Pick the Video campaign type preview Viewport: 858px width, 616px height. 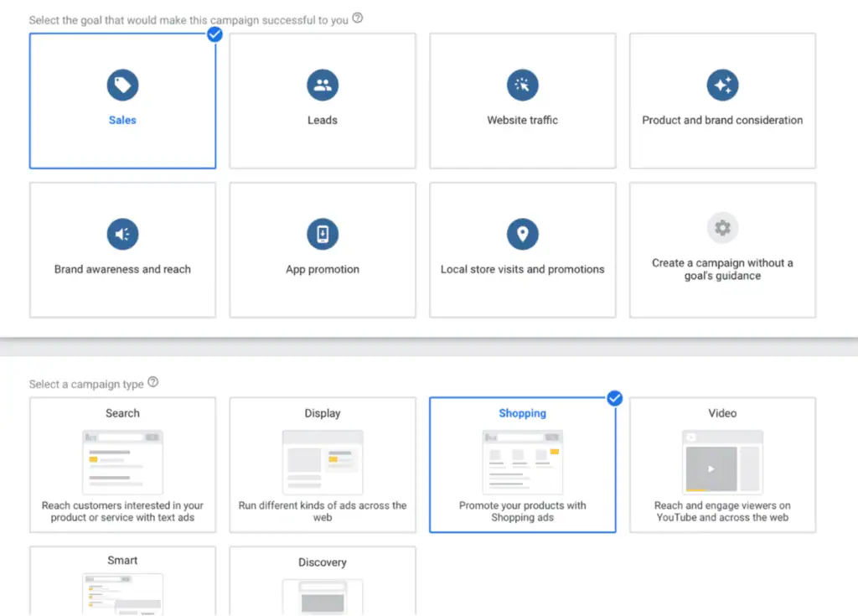tap(722, 462)
